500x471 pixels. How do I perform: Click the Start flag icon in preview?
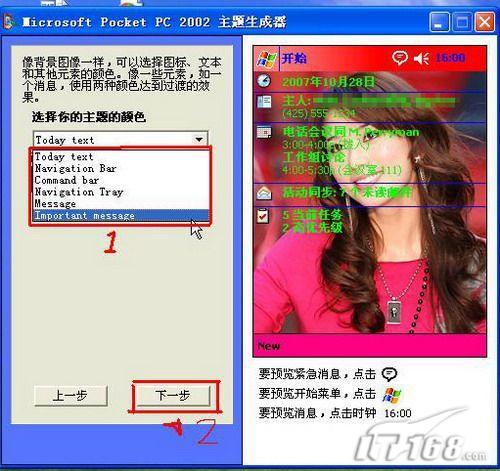click(266, 59)
